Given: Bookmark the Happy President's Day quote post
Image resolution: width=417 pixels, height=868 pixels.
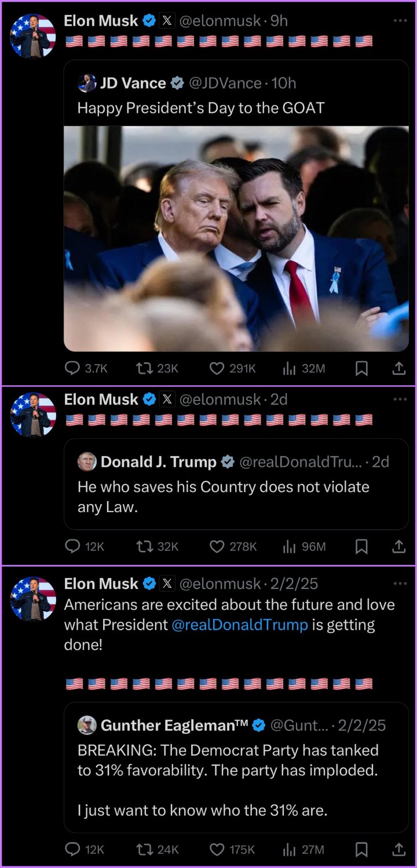Looking at the screenshot, I should click(x=361, y=369).
